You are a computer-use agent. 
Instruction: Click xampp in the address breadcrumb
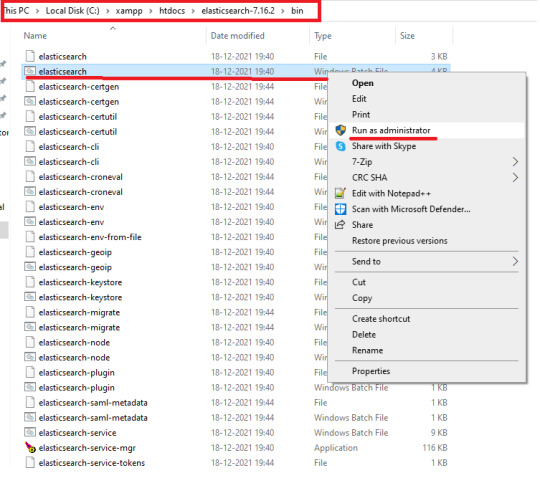[x=129, y=11]
